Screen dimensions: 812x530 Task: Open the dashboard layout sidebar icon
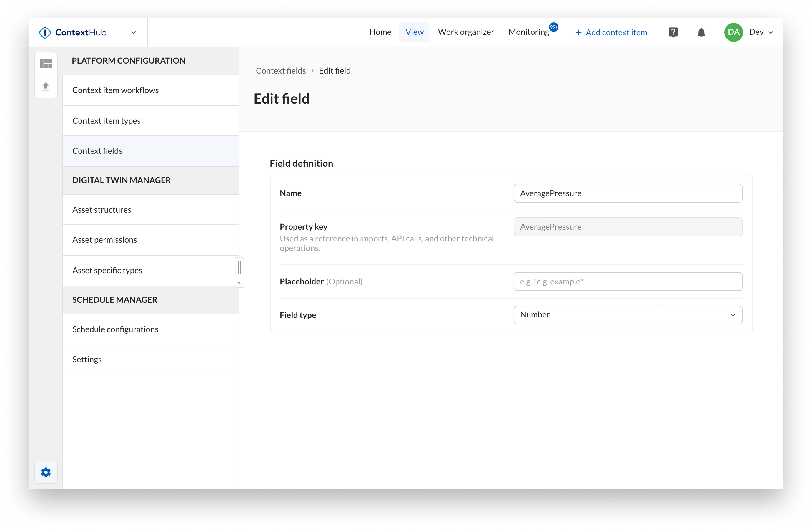pos(46,64)
